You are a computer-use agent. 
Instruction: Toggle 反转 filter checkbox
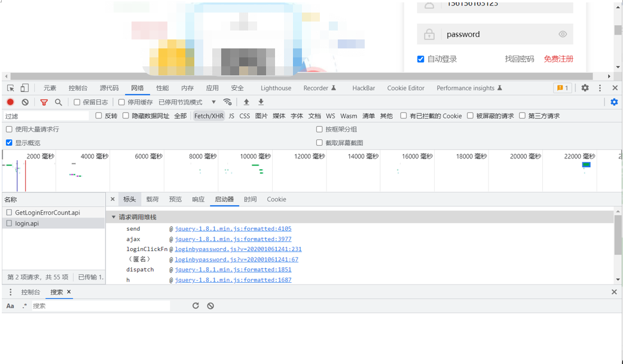pos(99,115)
